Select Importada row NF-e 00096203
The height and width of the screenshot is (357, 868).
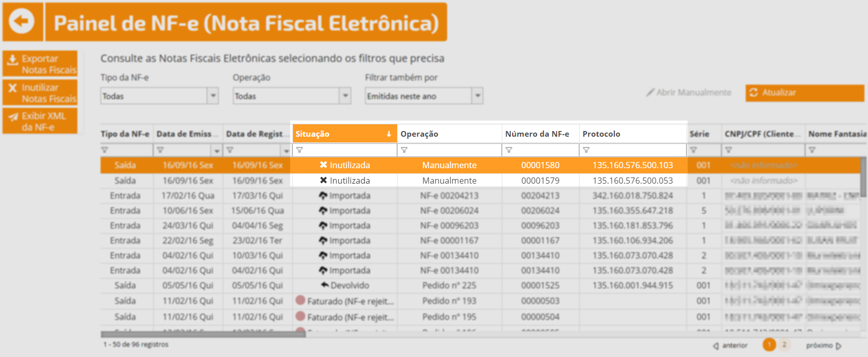480,225
